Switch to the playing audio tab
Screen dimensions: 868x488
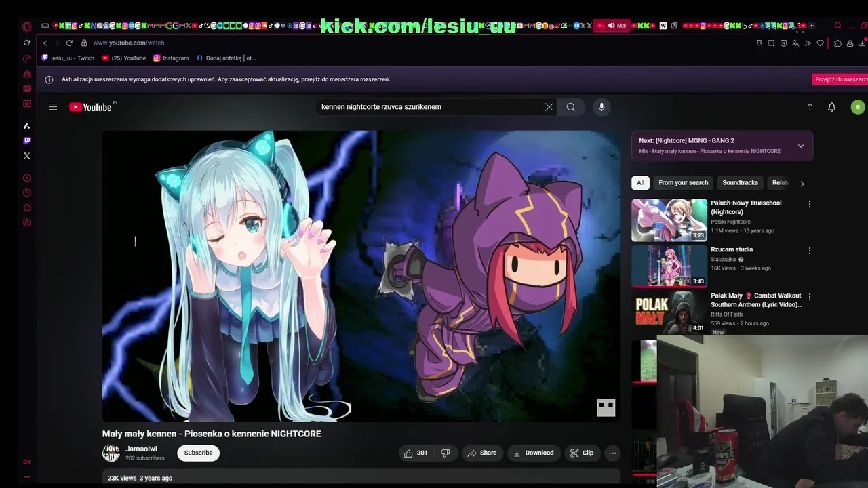tap(612, 26)
